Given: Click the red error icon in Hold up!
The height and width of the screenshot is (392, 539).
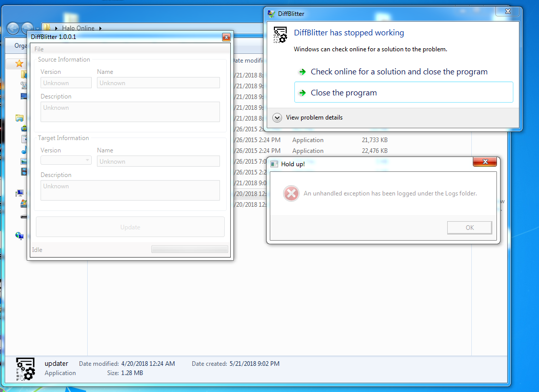Looking at the screenshot, I should [291, 193].
